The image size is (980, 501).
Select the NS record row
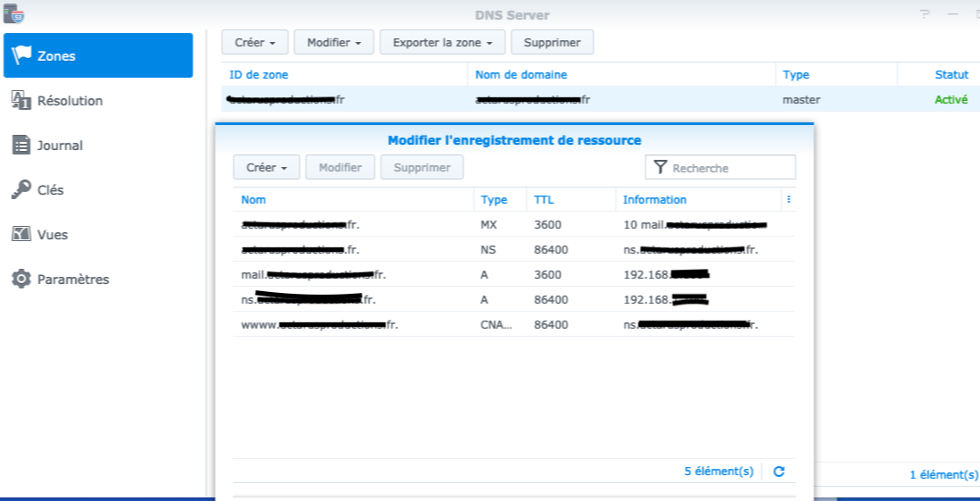[x=514, y=249]
